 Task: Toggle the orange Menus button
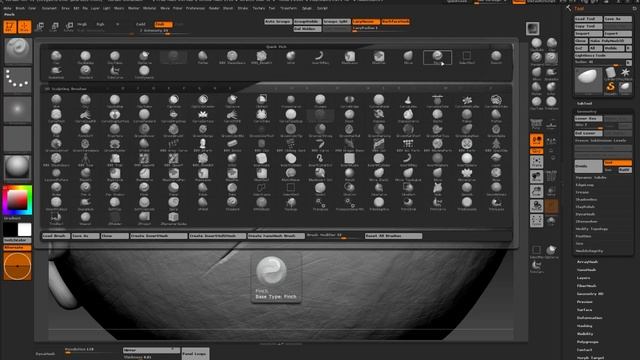coord(519,2)
